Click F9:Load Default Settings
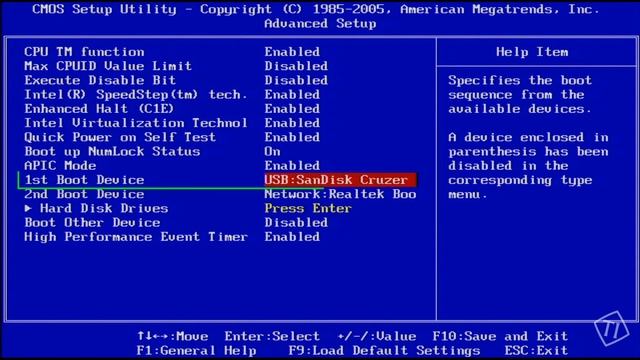This screenshot has width=640, height=360. (x=384, y=351)
